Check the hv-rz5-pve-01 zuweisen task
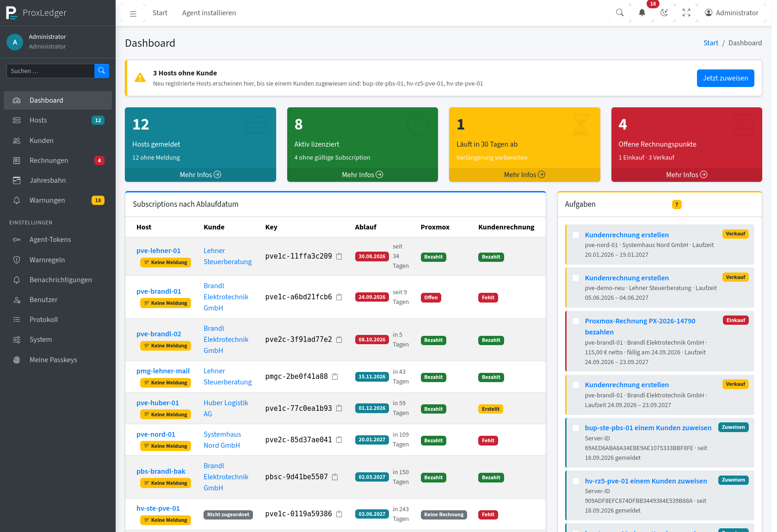The width and height of the screenshot is (777, 532). 576,481
